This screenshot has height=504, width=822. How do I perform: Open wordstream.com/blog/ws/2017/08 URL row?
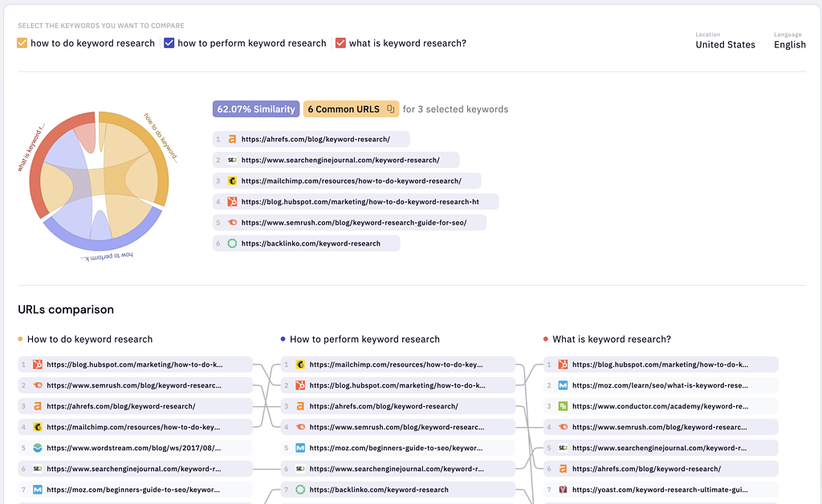pos(135,448)
